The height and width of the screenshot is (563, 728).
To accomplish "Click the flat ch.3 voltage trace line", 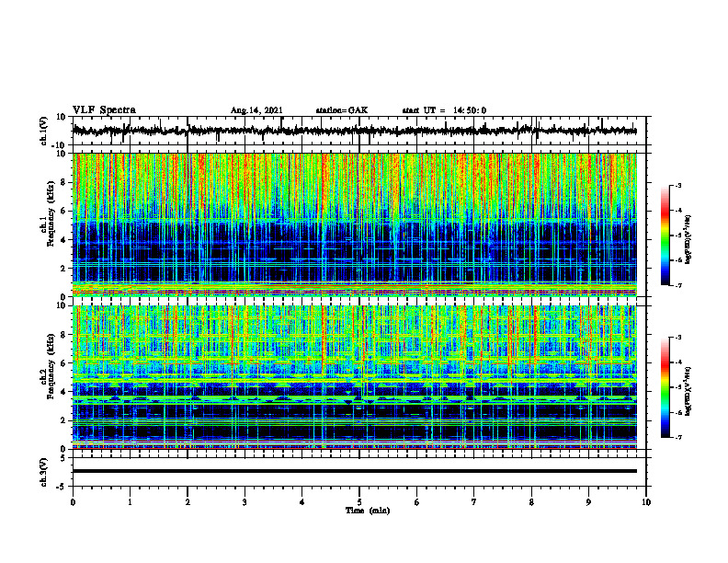I will [355, 471].
